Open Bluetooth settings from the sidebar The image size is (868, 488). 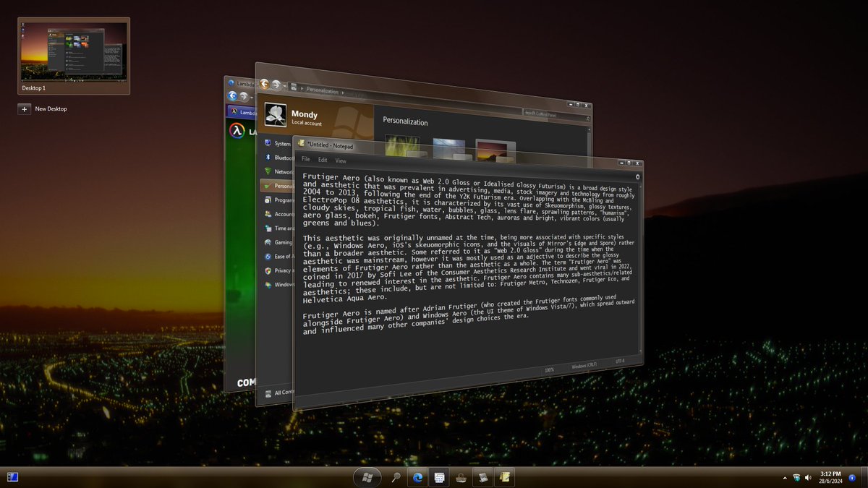coord(268,158)
